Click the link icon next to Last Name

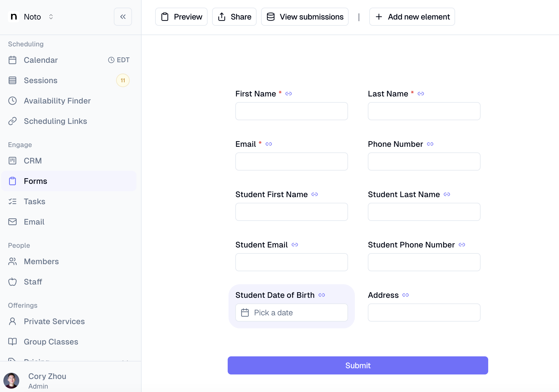pos(421,94)
